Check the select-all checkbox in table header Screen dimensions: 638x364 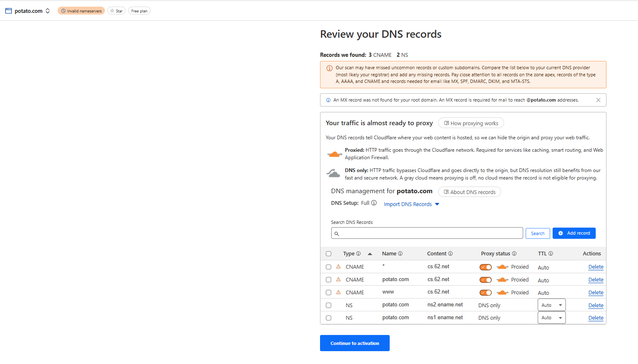(x=329, y=254)
